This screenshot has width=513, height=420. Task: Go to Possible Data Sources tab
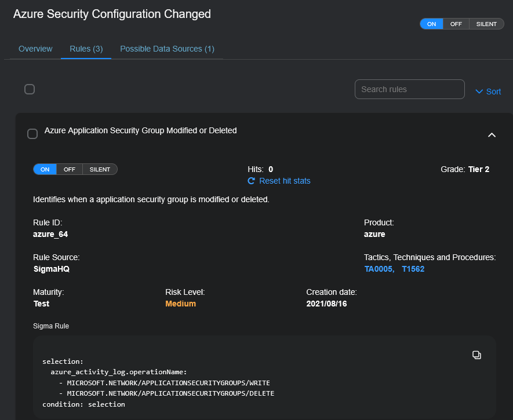click(x=167, y=49)
